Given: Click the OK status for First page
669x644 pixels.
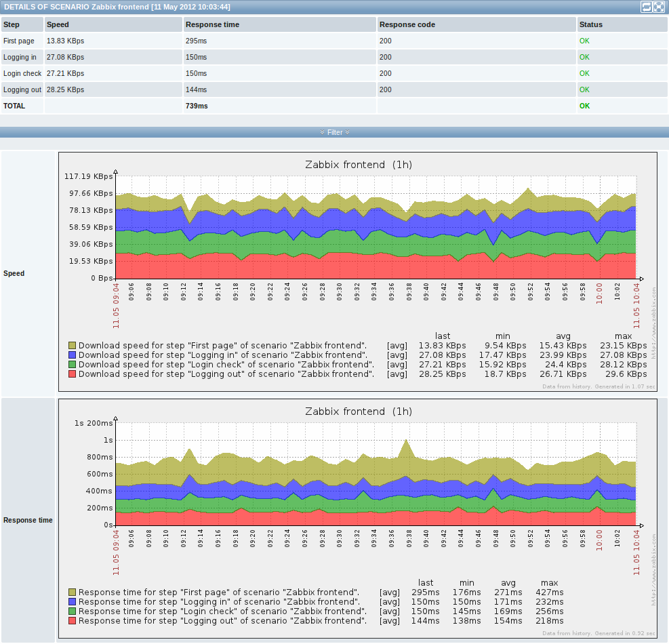Looking at the screenshot, I should click(x=584, y=41).
